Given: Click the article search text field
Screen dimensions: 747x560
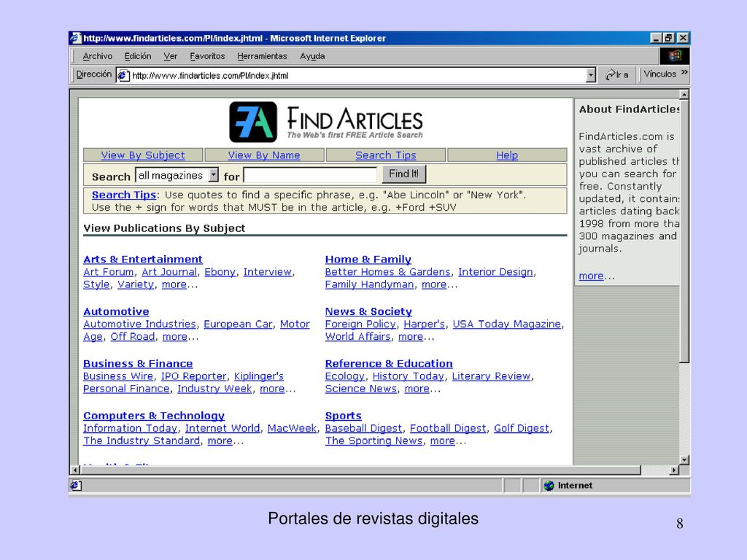Looking at the screenshot, I should (310, 175).
